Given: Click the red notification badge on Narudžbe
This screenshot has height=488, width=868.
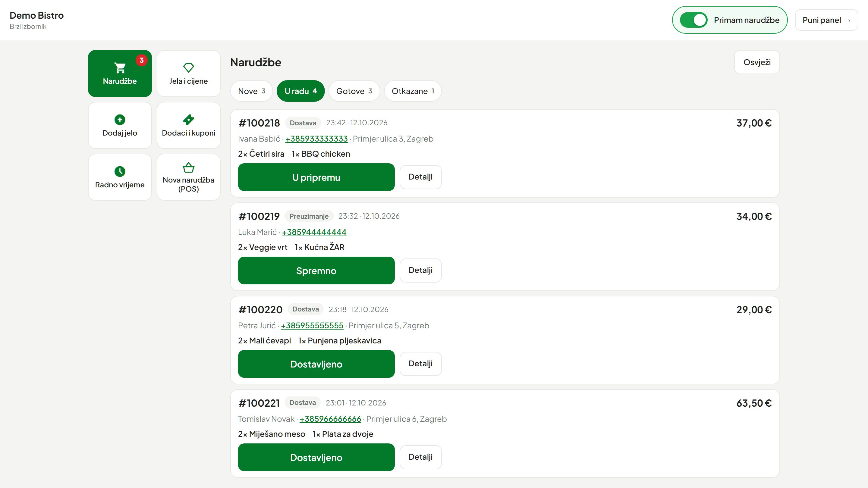Looking at the screenshot, I should click(142, 60).
